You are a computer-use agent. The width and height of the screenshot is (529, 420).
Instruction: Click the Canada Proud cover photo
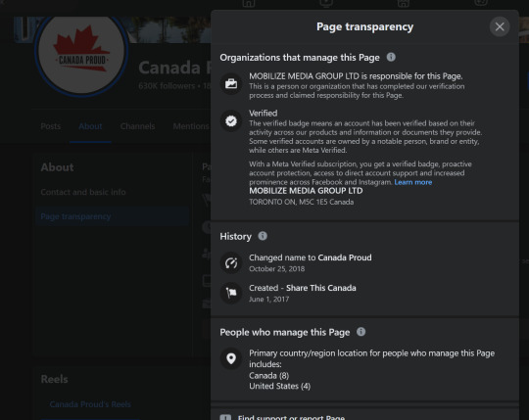point(168,29)
